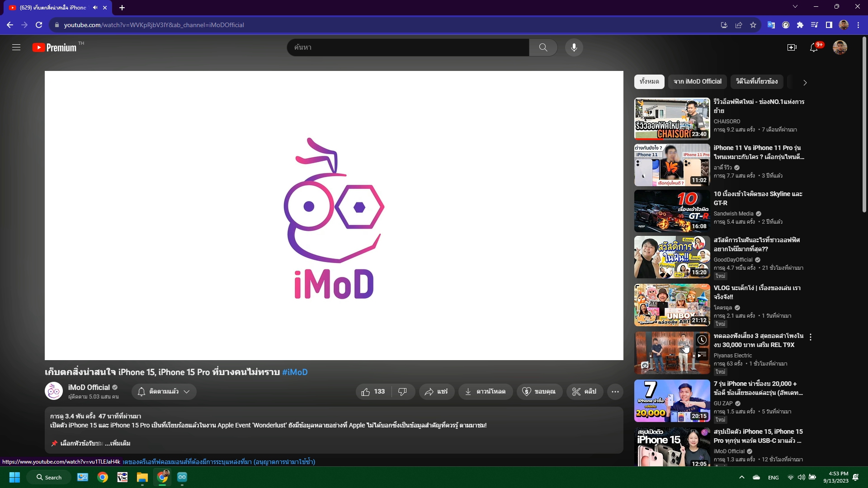This screenshot has width=868, height=488.
Task: Open GoodDayOfficial สวัสดิการ video title
Action: tap(757, 244)
